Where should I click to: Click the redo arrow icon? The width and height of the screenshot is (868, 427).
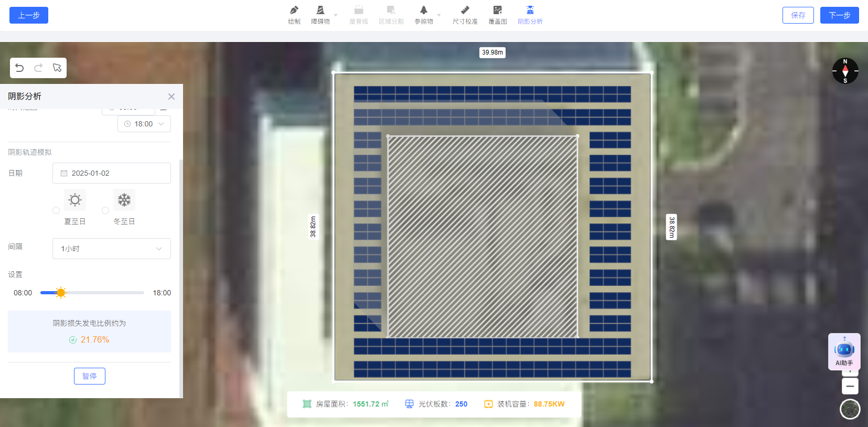pos(38,68)
